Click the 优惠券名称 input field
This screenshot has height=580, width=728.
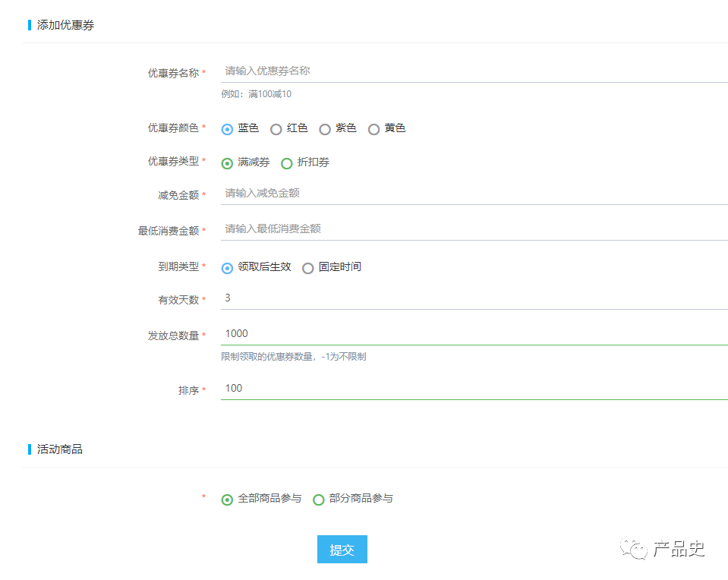tap(474, 71)
